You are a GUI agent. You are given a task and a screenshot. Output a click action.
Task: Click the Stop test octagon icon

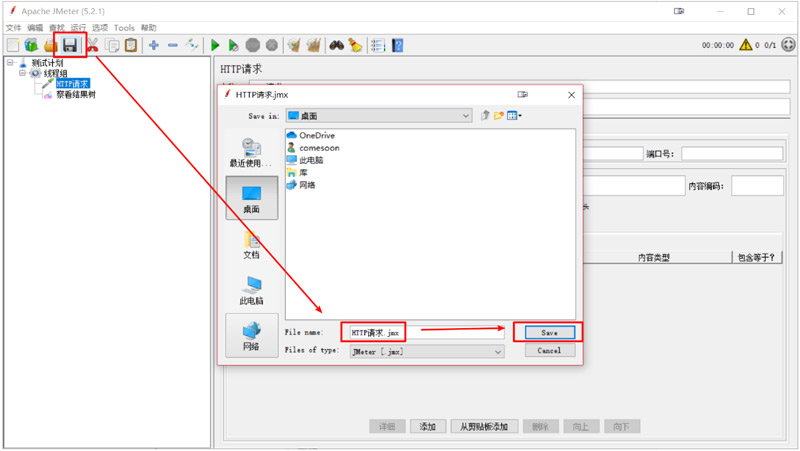[253, 45]
